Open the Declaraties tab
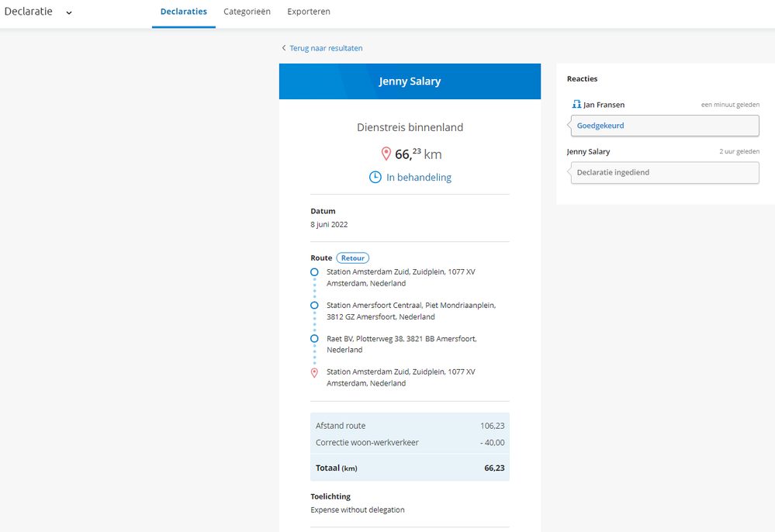Screen dimensions: 775x532 pos(184,12)
